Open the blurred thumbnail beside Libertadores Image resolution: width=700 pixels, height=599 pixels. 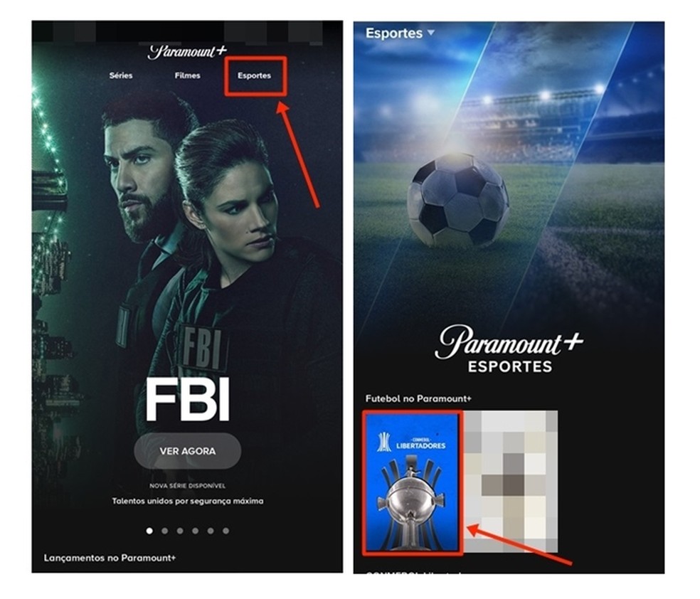coord(511,481)
